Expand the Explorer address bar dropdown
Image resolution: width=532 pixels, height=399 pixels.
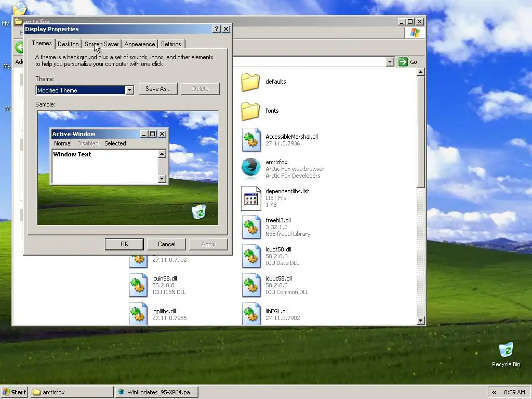coord(390,62)
